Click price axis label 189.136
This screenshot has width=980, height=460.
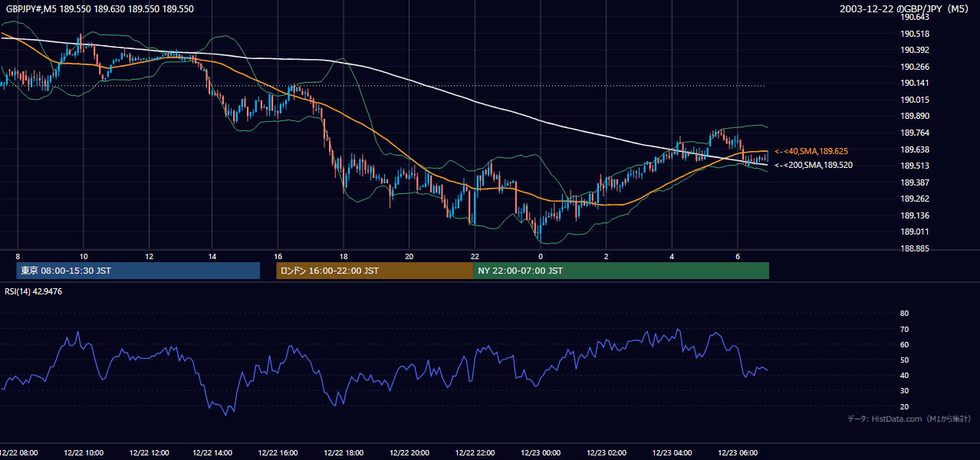(915, 215)
